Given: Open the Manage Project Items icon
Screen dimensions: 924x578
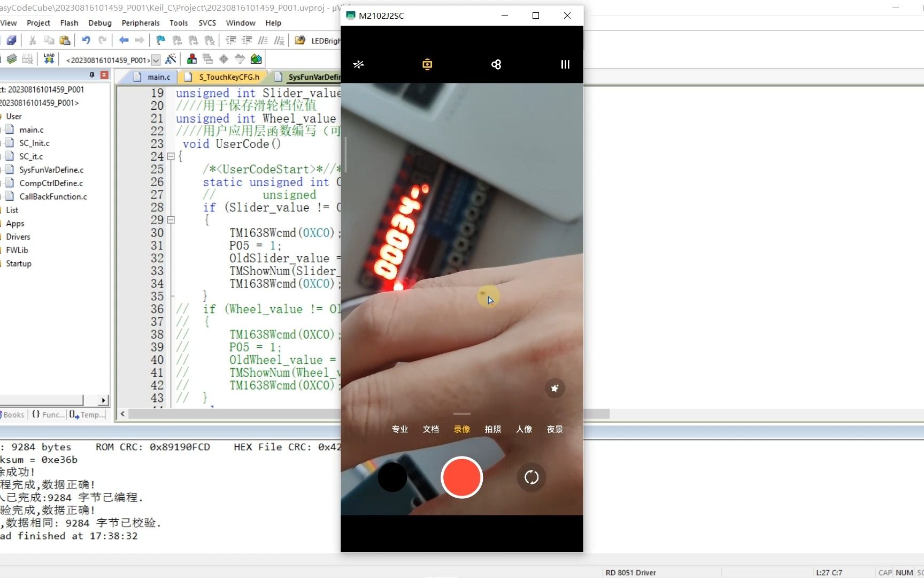Looking at the screenshot, I should [x=192, y=59].
